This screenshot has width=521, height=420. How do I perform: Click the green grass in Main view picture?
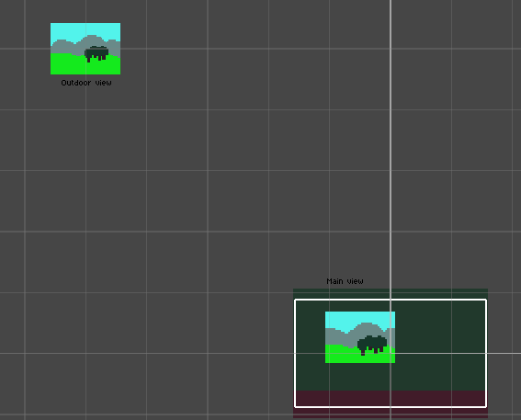tap(342, 354)
